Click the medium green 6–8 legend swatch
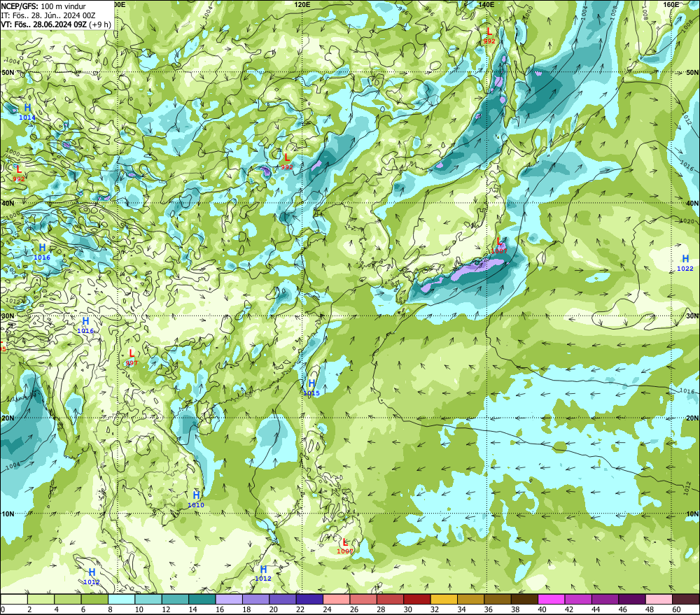The height and width of the screenshot is (615, 700). pos(94,599)
